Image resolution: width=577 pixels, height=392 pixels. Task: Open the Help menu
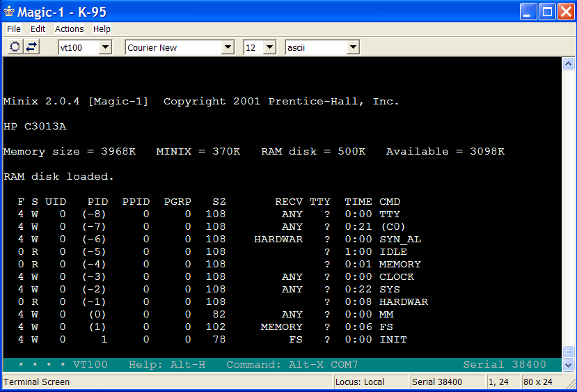[102, 29]
